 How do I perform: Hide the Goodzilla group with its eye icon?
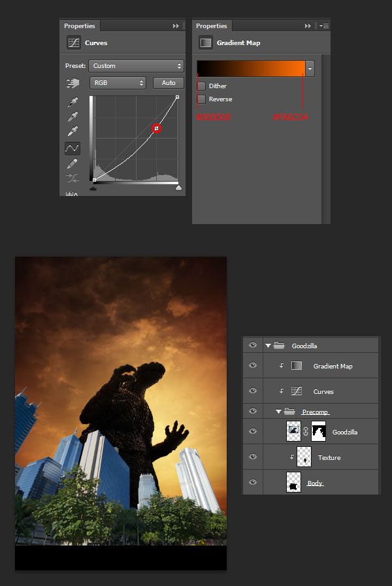tap(253, 345)
